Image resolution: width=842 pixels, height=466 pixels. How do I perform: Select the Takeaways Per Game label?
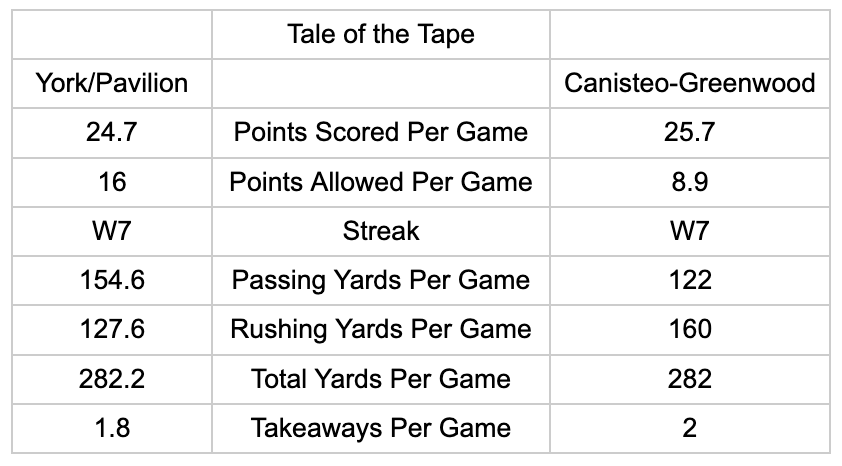click(381, 428)
